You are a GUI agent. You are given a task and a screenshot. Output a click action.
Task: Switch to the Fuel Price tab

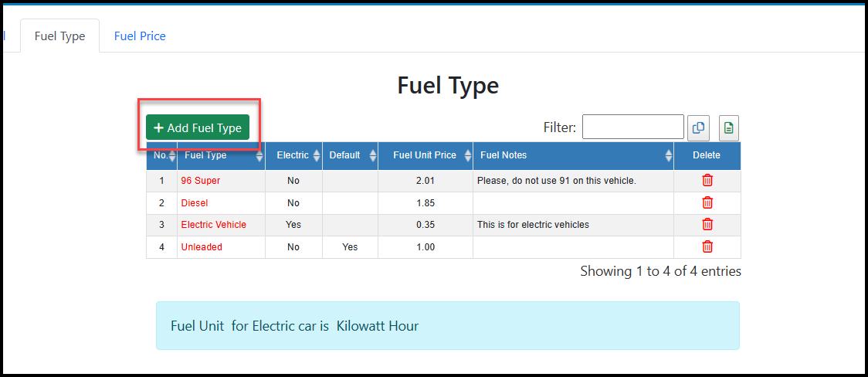(140, 36)
